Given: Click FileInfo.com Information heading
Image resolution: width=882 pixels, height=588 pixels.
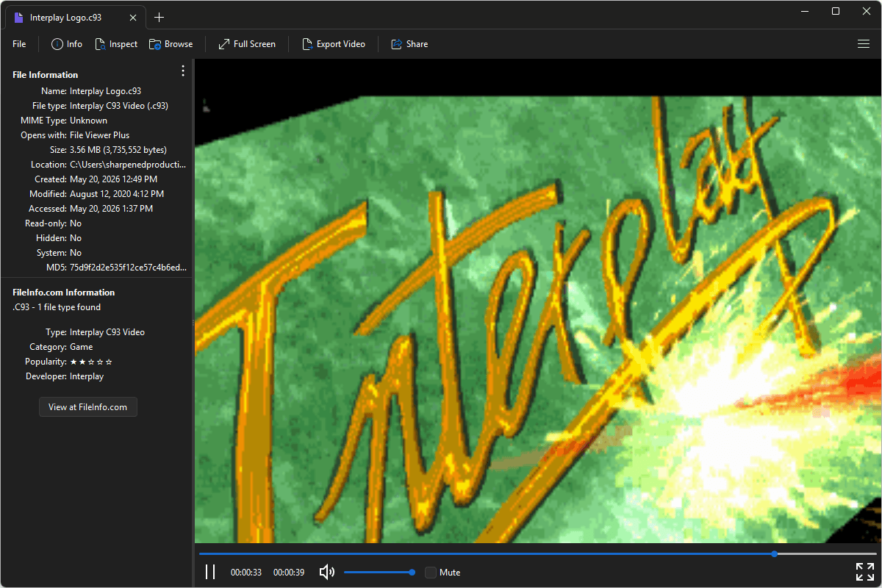Looking at the screenshot, I should (64, 293).
